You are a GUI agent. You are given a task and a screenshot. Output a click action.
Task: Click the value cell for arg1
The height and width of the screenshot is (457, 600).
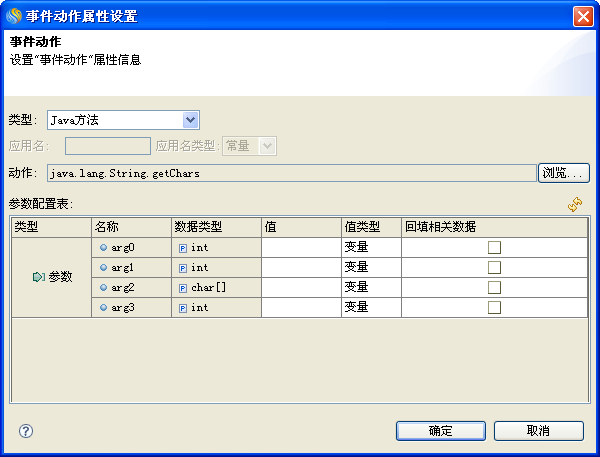[300, 267]
